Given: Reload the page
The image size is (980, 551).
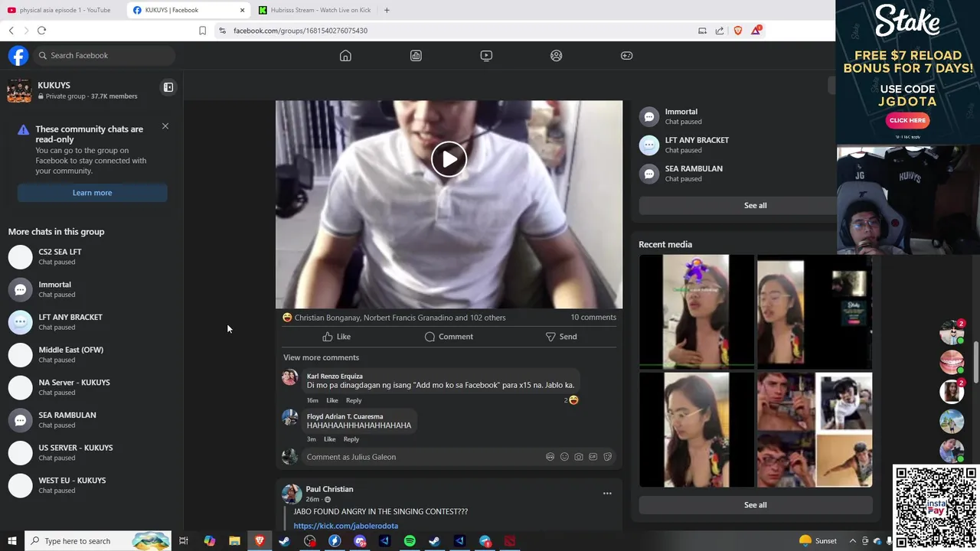Looking at the screenshot, I should (41, 31).
